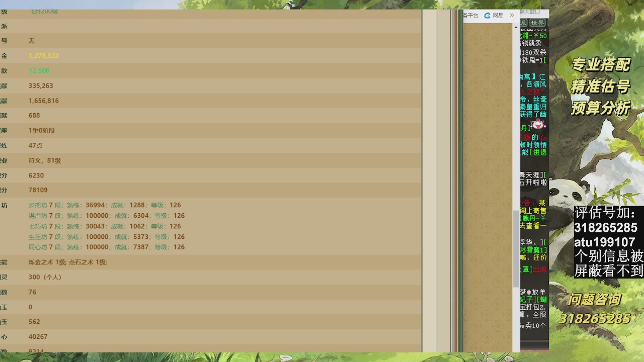Click the emoji face in game chat
The width and height of the screenshot is (644, 362).
pyautogui.click(x=538, y=124)
